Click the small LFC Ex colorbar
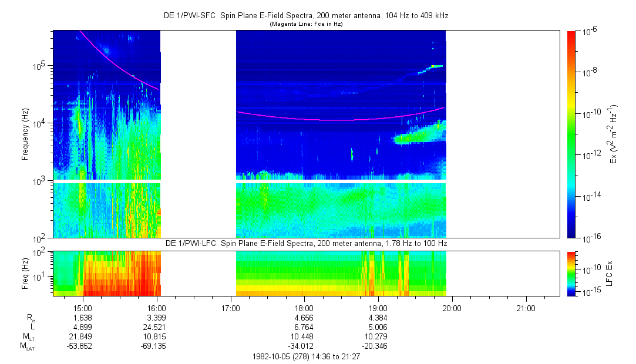This screenshot has height=364, width=636. [571, 273]
